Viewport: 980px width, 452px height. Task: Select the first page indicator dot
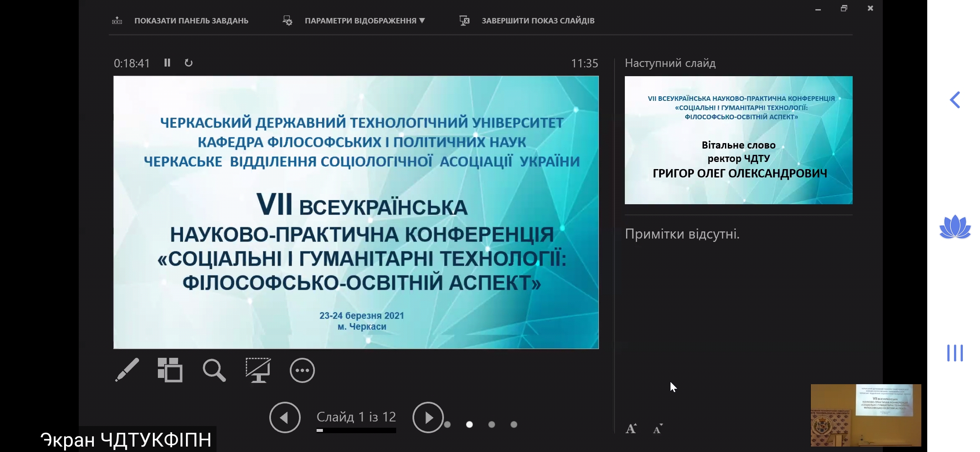click(447, 424)
